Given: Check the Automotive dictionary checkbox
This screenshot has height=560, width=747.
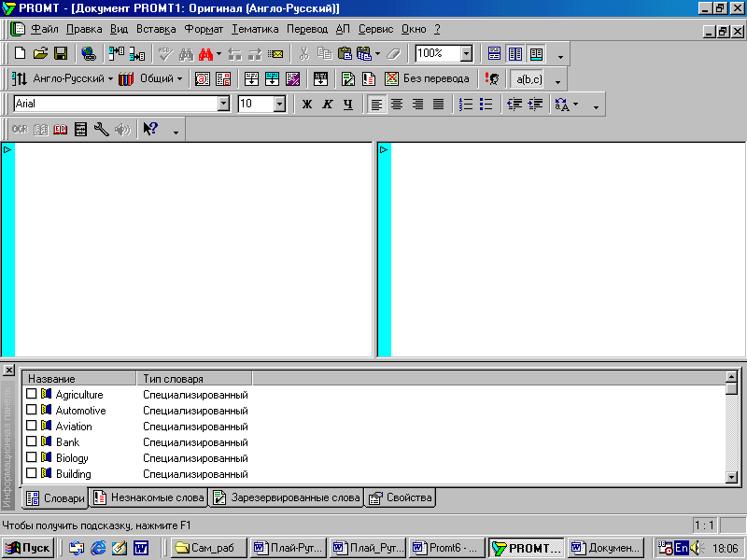Looking at the screenshot, I should (x=32, y=410).
